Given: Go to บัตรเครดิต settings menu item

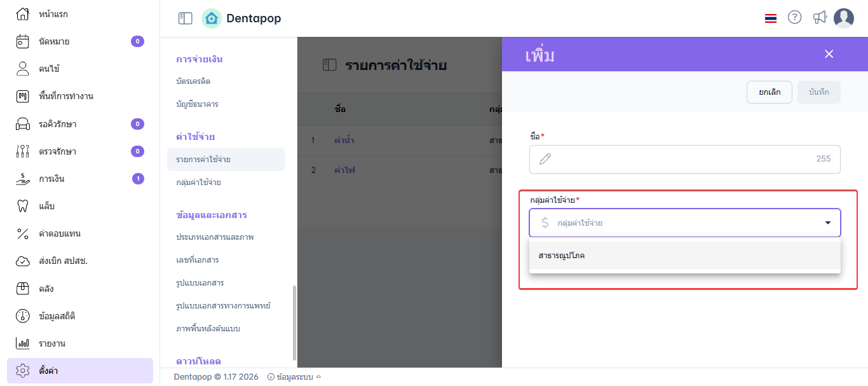Looking at the screenshot, I should point(193,81).
